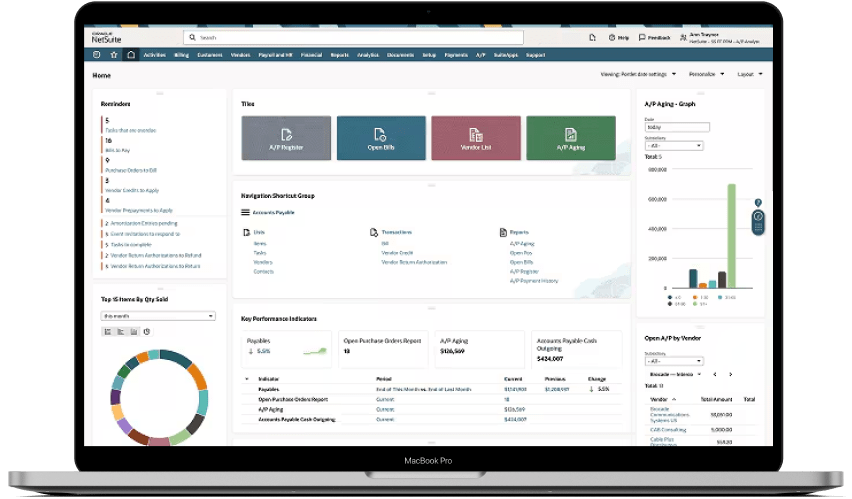This screenshot has width=852, height=499.
Task: Open the recent records icon in navigation bar
Action: 97,55
